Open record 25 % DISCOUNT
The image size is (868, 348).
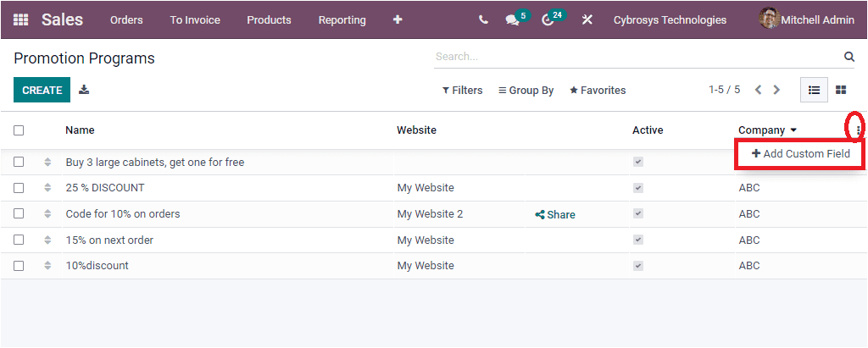pyautogui.click(x=105, y=188)
